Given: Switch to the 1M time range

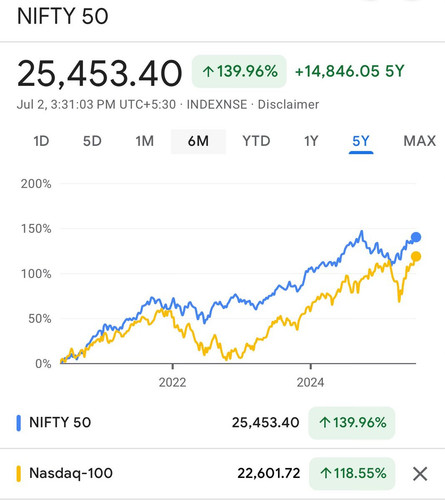Looking at the screenshot, I should click(x=145, y=141).
